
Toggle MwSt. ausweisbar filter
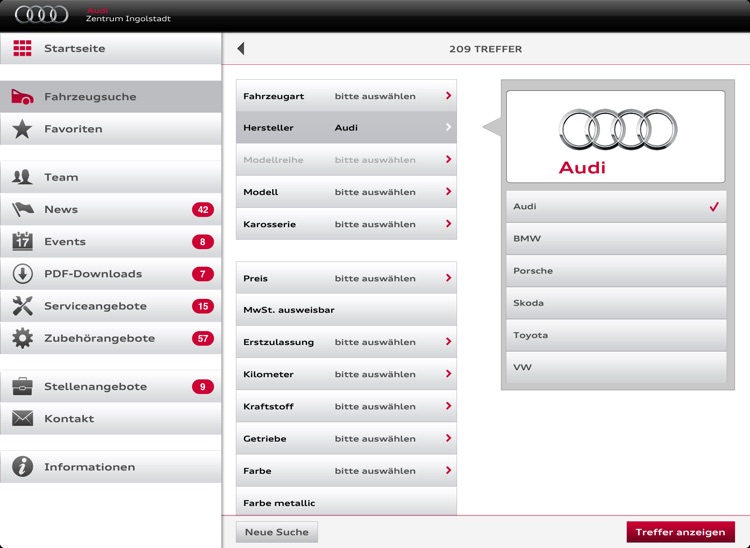pos(346,310)
